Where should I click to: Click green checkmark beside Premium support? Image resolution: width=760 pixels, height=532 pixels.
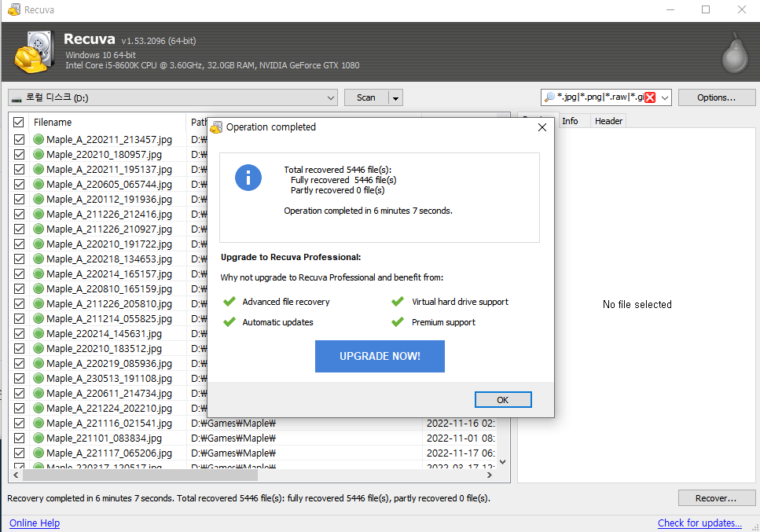pyautogui.click(x=398, y=321)
